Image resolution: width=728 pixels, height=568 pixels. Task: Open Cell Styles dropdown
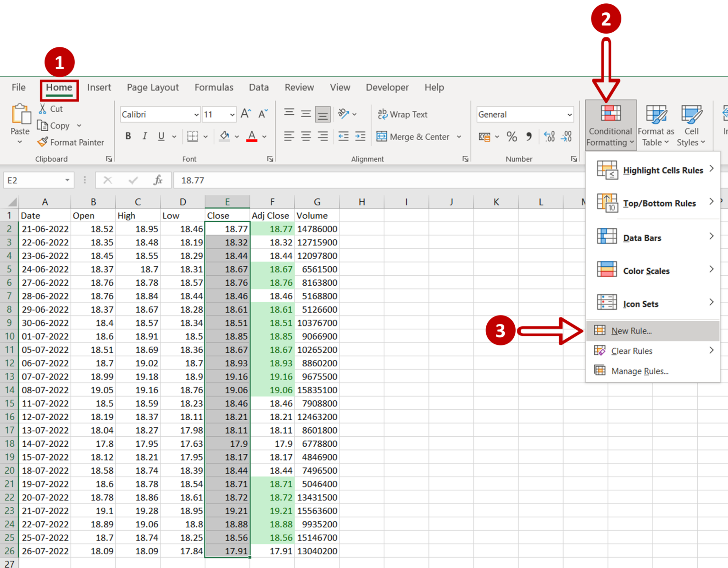[x=691, y=126]
